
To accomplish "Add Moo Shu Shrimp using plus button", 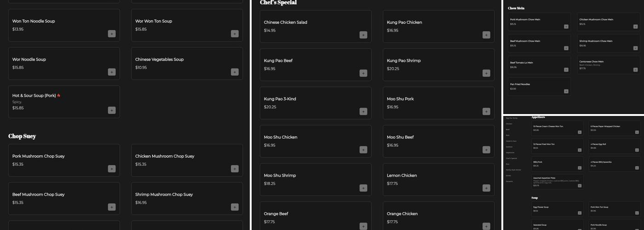I will pyautogui.click(x=363, y=188).
